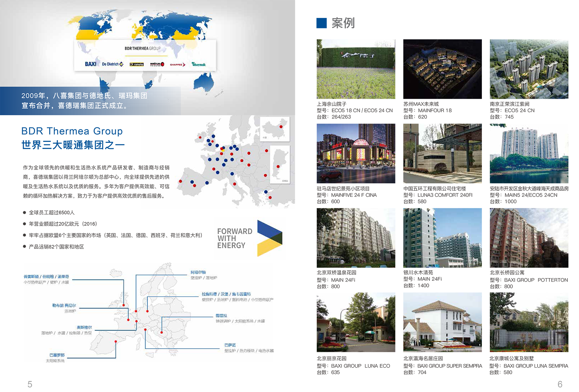Image resolution: width=579 pixels, height=392 pixels.
Task: Click the Argentina inset map
Action: coord(280,165)
